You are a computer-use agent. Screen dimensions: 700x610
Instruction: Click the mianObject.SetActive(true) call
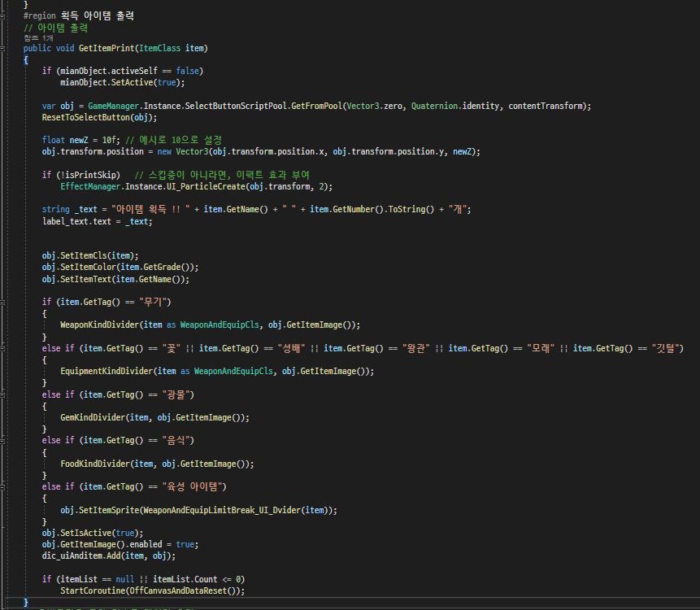122,83
